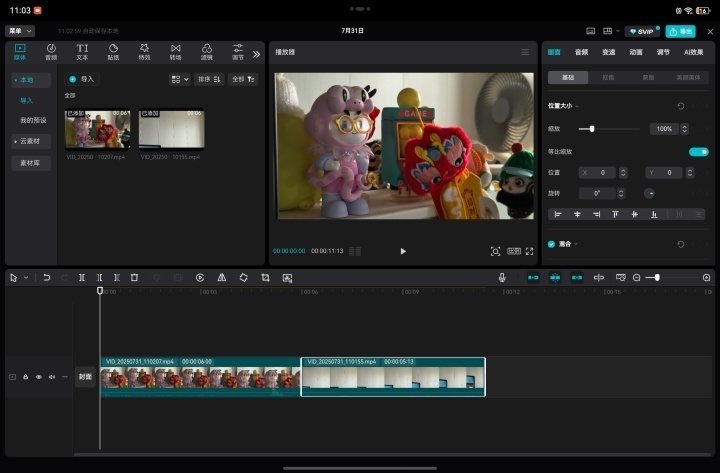Open the 转场 transitions icon
Screen dimensions: 720x473
click(x=175, y=52)
